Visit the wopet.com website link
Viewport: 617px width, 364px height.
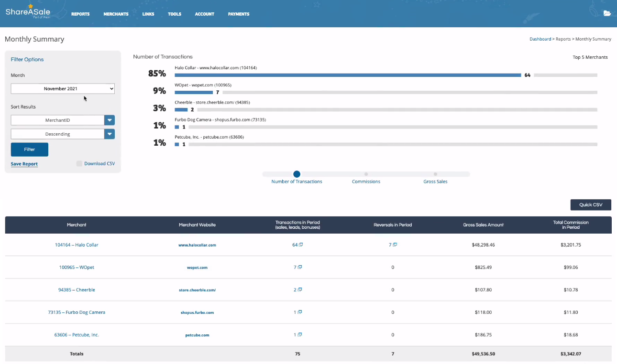click(197, 268)
